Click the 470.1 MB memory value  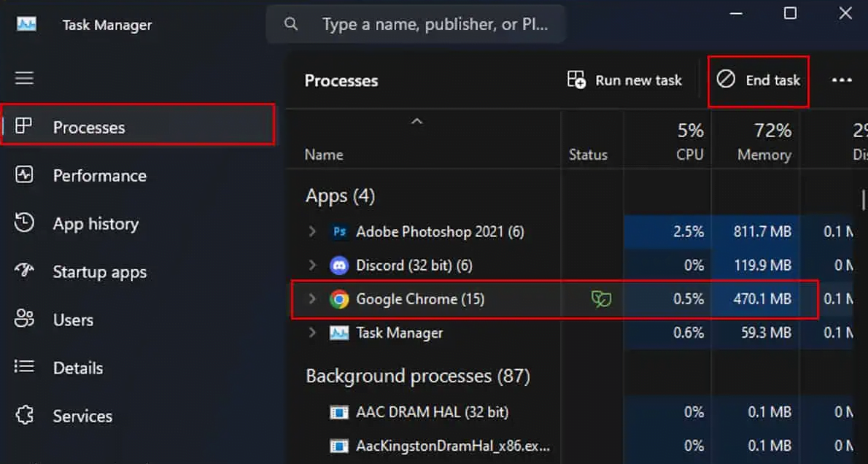[762, 300]
